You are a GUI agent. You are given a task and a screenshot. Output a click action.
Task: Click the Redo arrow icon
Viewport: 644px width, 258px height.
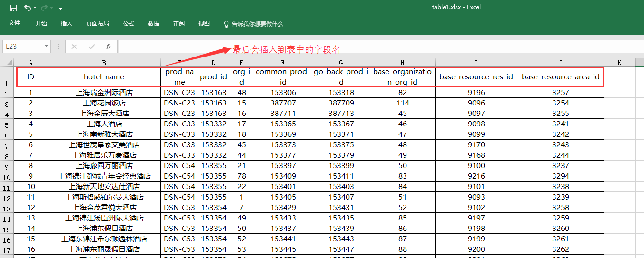(44, 8)
